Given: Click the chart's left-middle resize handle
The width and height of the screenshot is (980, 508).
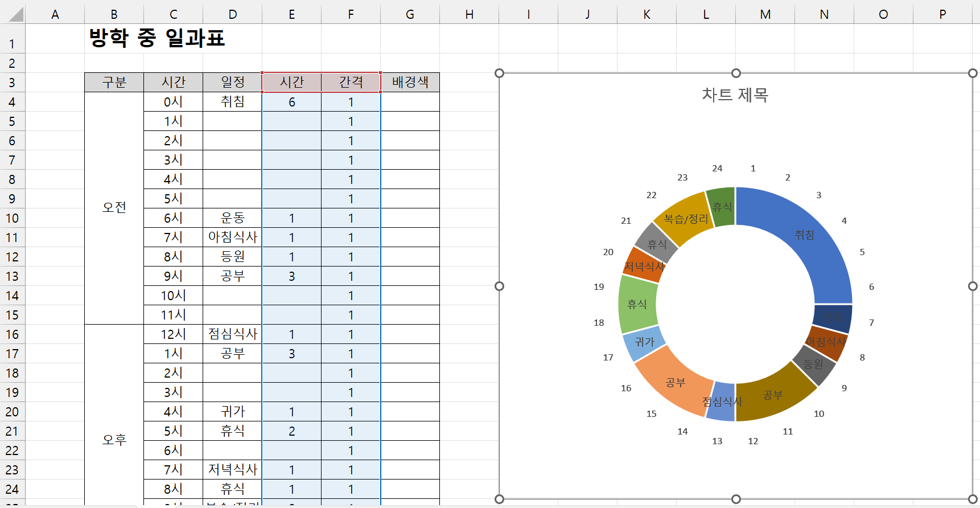Looking at the screenshot, I should coord(499,286).
